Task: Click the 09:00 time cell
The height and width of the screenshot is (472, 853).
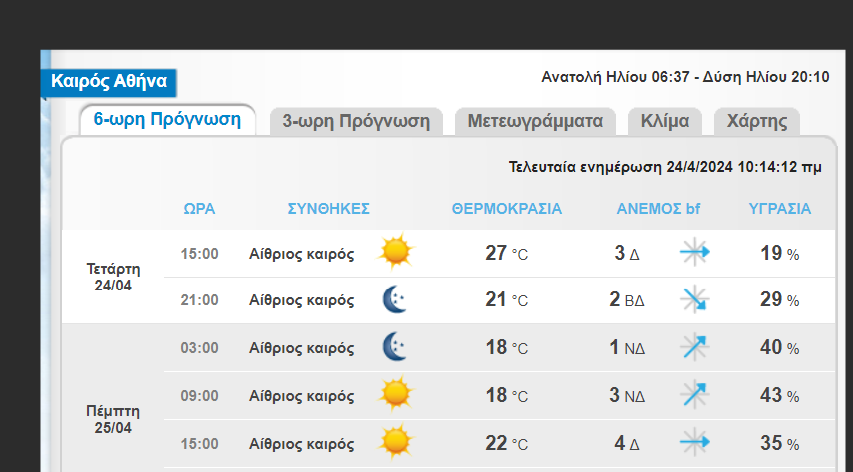Action: click(x=199, y=396)
